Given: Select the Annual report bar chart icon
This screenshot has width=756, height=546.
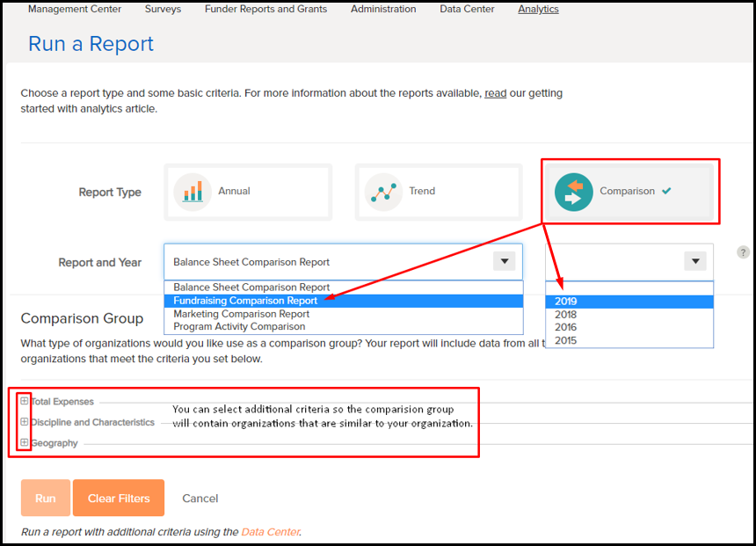Looking at the screenshot, I should [x=193, y=191].
